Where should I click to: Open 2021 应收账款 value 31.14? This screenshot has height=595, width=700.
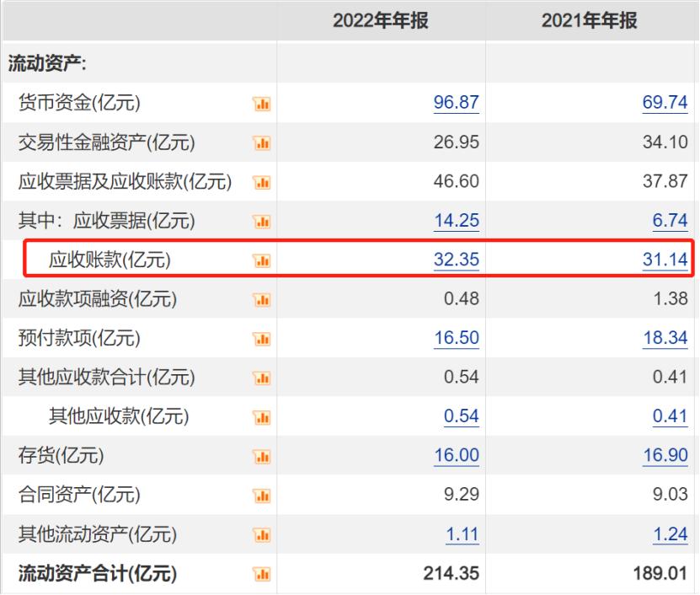click(x=665, y=260)
